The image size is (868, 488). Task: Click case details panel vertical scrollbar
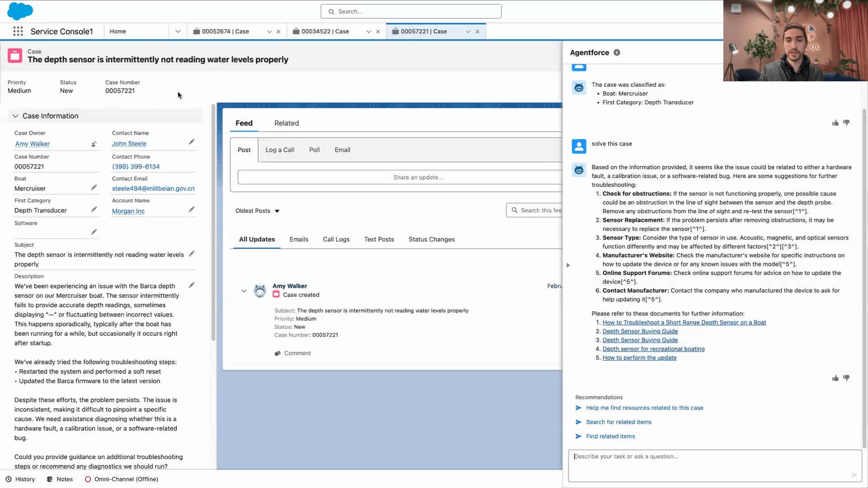213,222
